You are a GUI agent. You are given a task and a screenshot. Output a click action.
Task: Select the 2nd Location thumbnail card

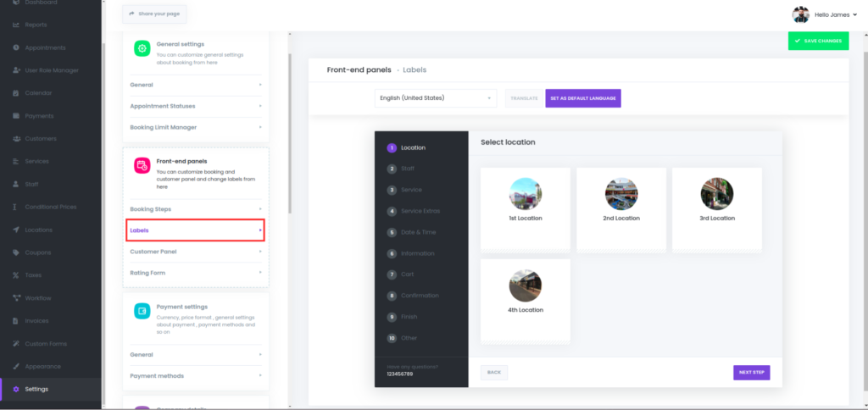pos(621,208)
